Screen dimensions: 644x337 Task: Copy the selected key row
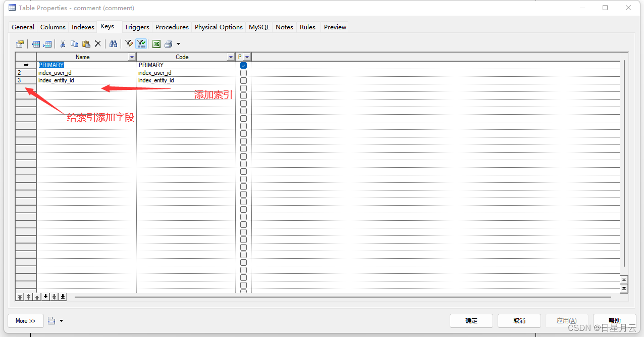74,44
